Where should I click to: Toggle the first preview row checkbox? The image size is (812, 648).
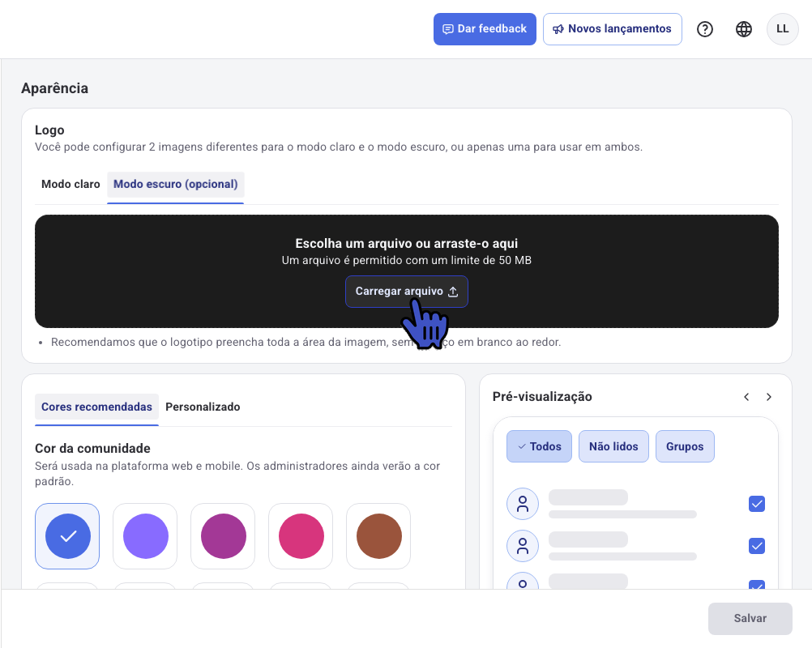point(757,504)
